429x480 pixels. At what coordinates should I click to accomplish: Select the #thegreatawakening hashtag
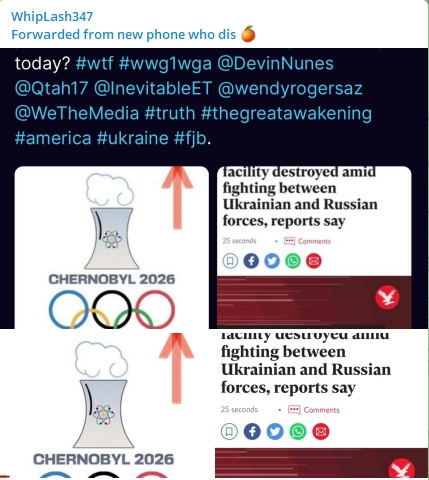click(286, 114)
